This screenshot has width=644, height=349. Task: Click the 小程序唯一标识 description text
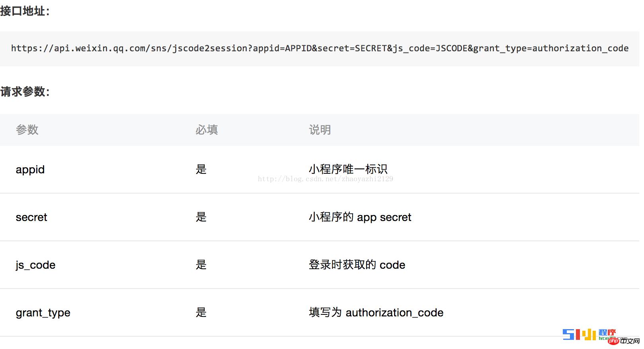tap(348, 169)
